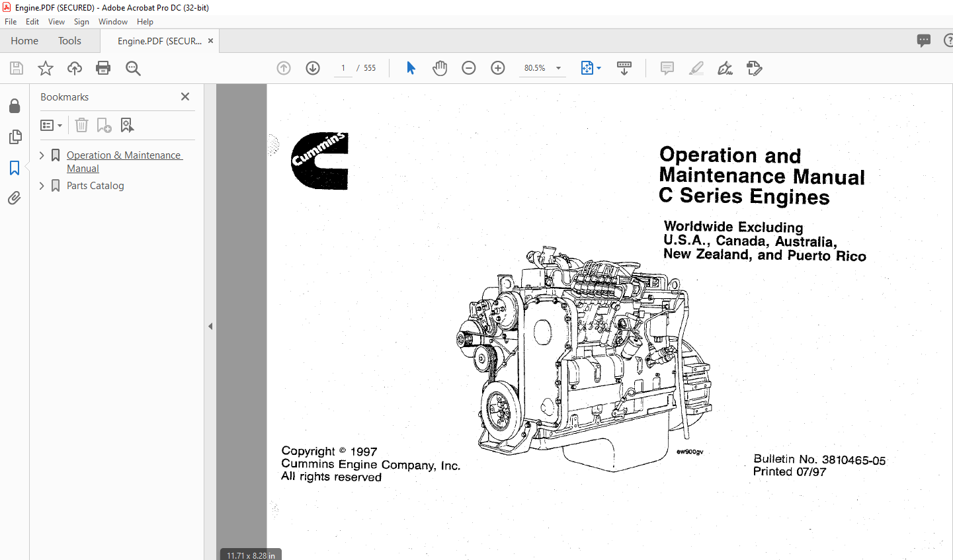Close the Bookmarks panel

(185, 97)
